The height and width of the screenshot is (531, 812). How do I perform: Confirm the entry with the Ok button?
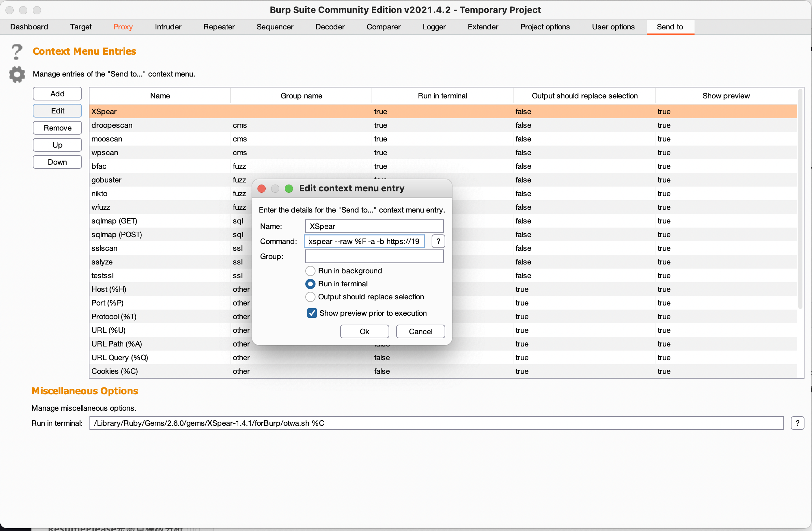(x=364, y=331)
